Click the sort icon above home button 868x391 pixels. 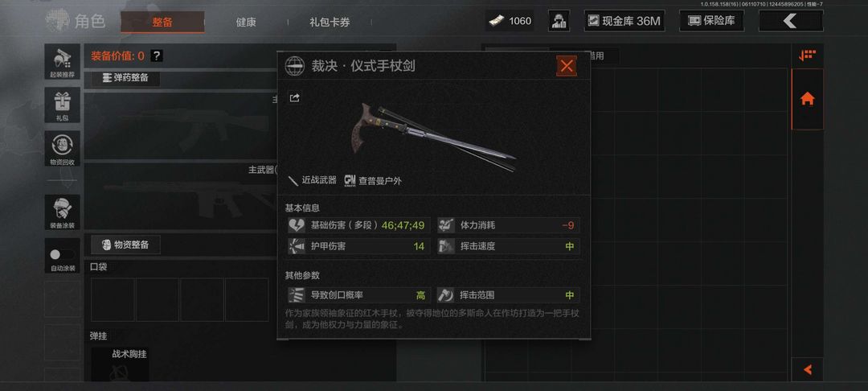(x=807, y=56)
